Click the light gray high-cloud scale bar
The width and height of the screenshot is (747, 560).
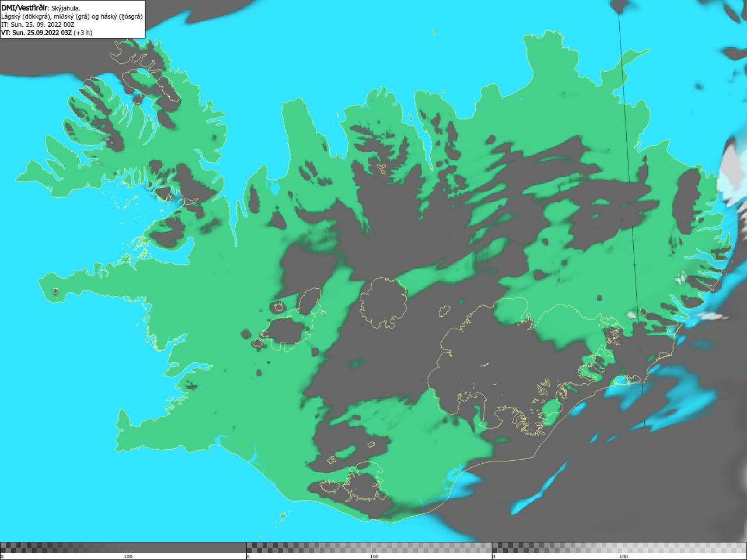619,548
